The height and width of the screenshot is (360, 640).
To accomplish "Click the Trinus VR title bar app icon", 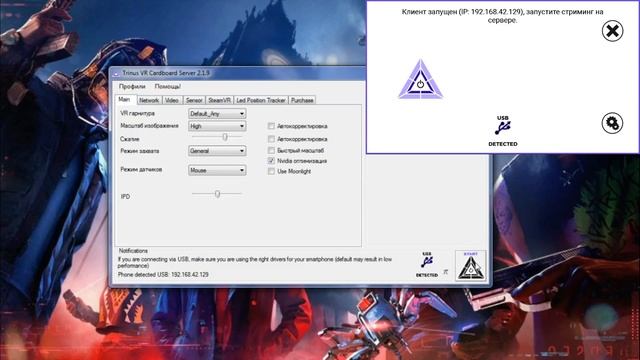I will click(x=116, y=73).
